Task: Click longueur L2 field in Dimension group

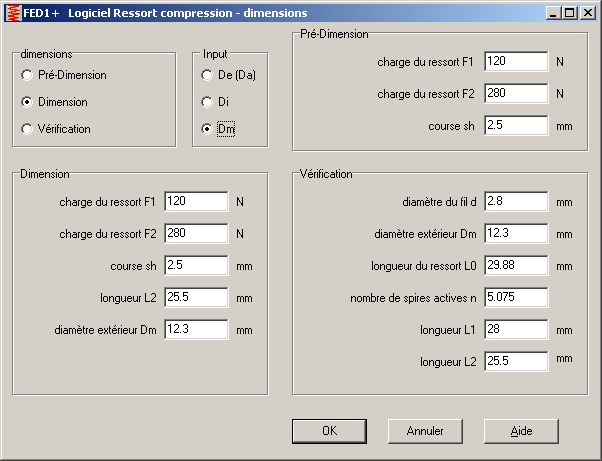Action: point(197,298)
